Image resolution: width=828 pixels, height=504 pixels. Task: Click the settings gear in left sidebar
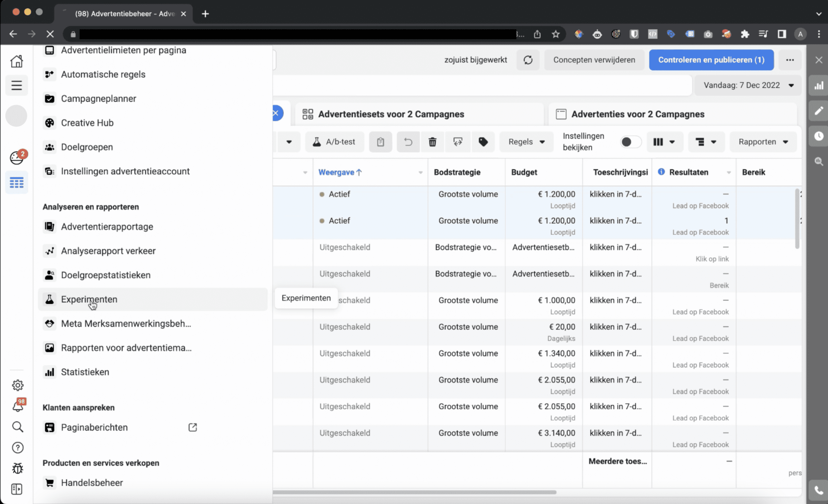pos(17,385)
